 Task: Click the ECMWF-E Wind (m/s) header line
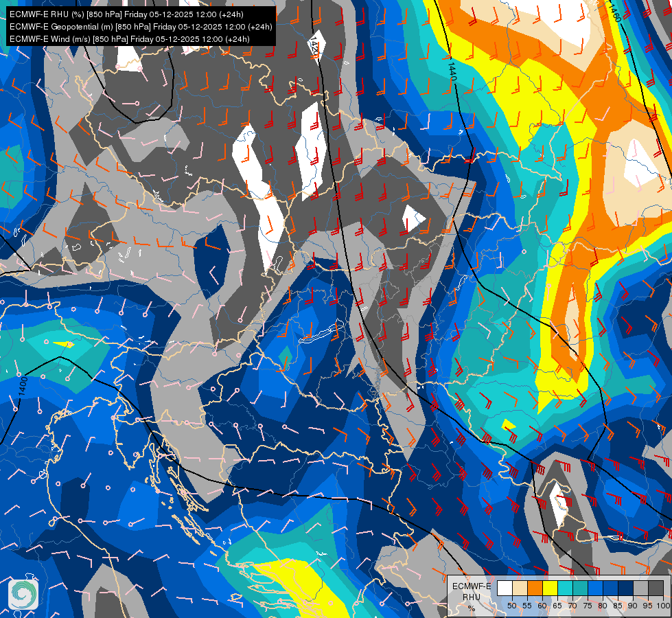coord(130,39)
